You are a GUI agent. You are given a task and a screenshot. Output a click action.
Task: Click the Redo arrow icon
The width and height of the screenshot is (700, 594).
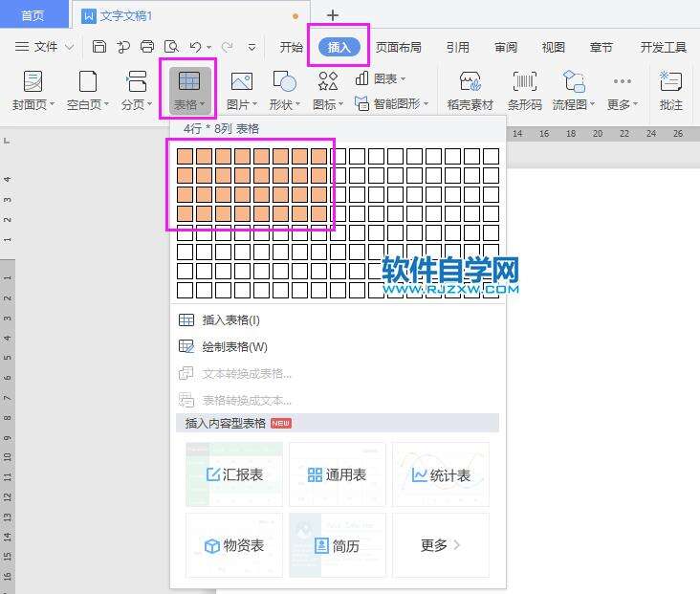[x=228, y=47]
